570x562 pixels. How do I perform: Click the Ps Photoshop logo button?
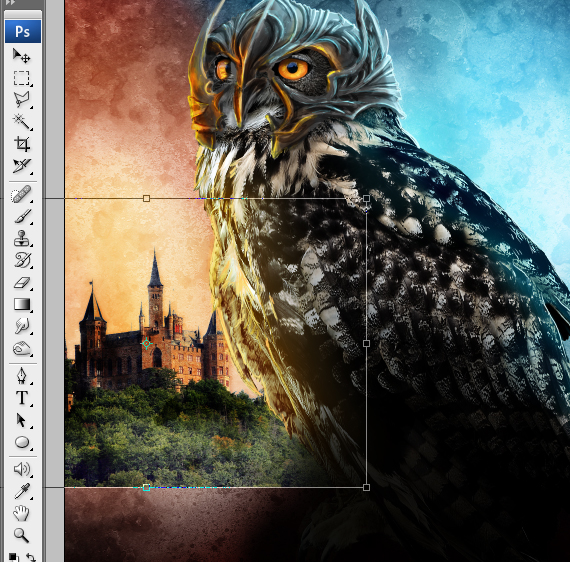click(23, 32)
